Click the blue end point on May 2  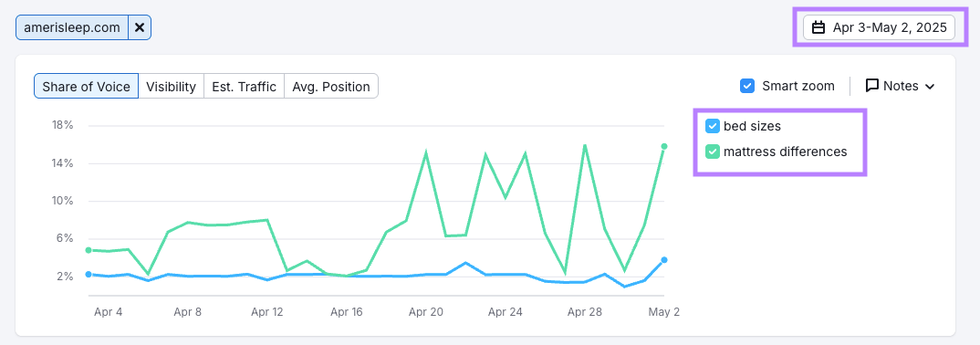[x=663, y=260]
